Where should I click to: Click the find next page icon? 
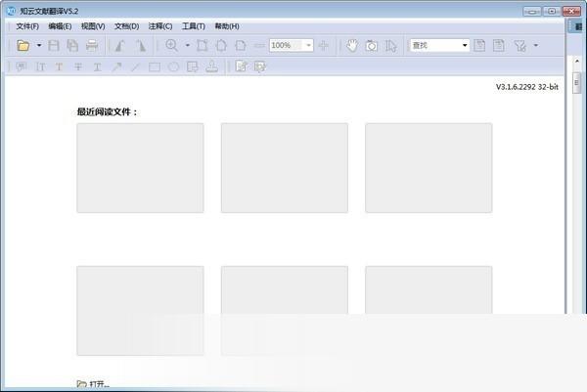499,46
